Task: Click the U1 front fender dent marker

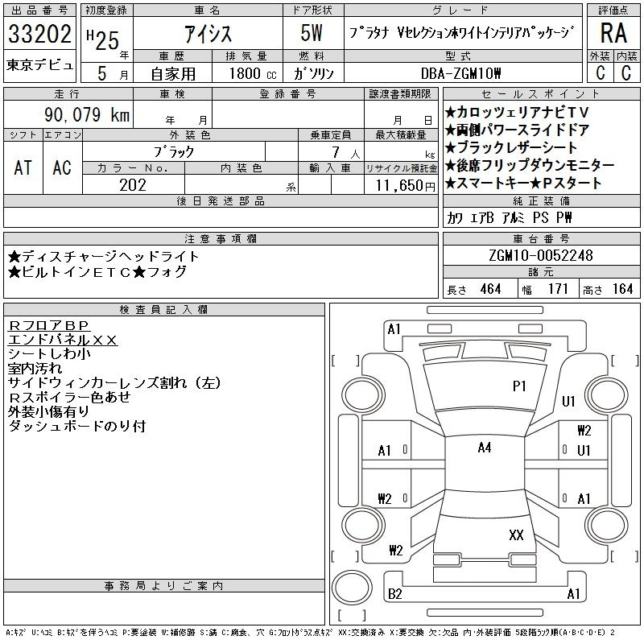Action: point(568,401)
